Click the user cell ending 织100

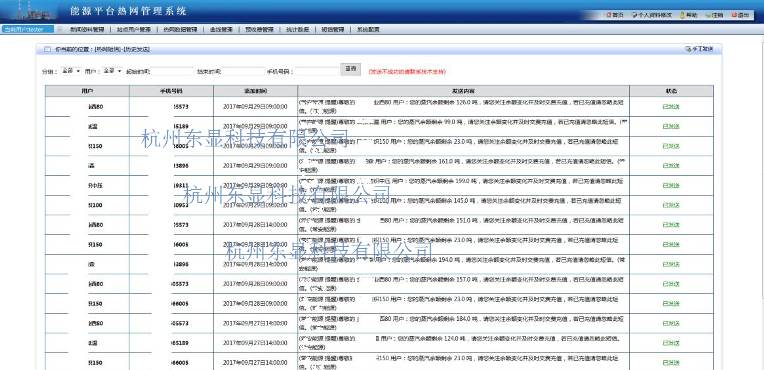coord(96,205)
